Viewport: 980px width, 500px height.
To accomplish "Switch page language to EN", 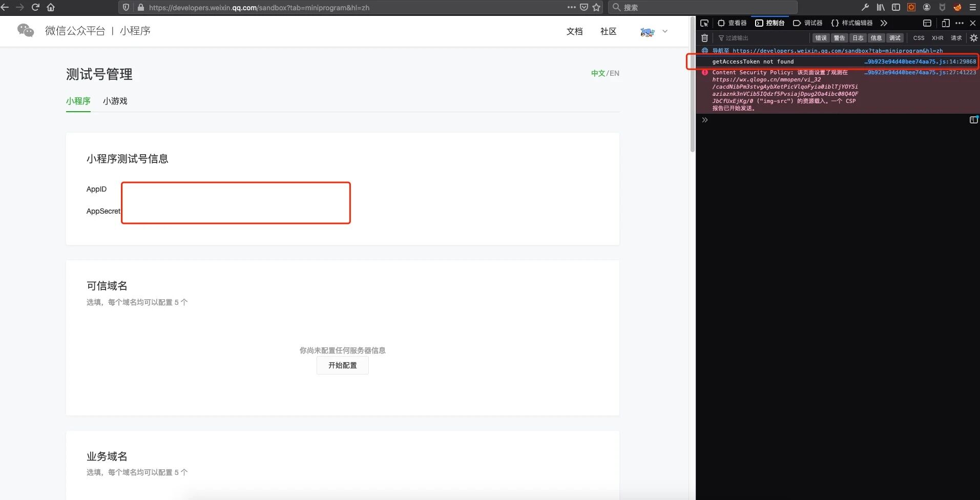I will pyautogui.click(x=614, y=73).
